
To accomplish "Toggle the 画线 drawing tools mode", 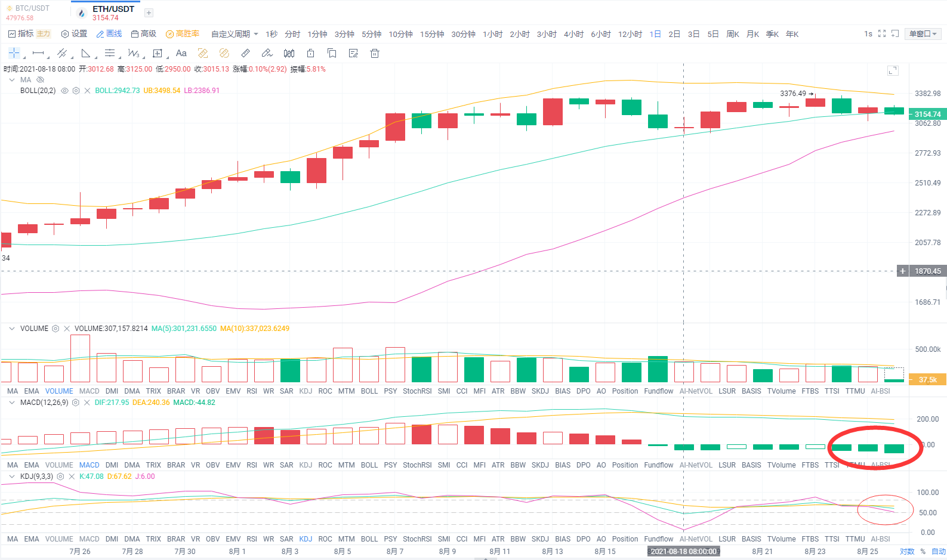I will point(109,34).
